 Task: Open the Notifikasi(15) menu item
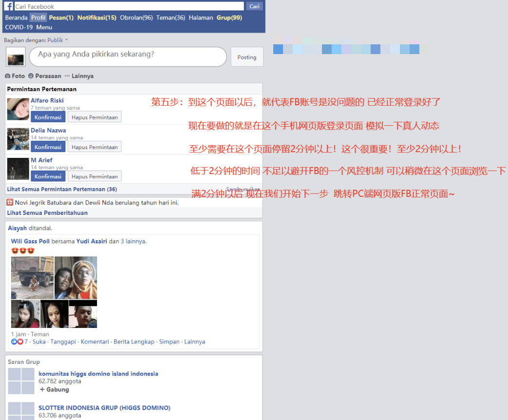click(96, 17)
